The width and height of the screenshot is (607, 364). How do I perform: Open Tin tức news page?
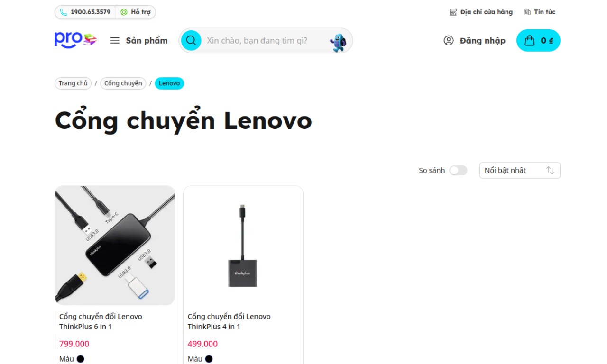pyautogui.click(x=539, y=12)
